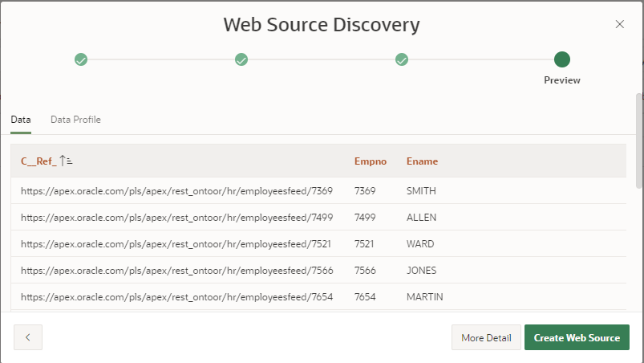Click the JONES employee name cell

(x=421, y=270)
